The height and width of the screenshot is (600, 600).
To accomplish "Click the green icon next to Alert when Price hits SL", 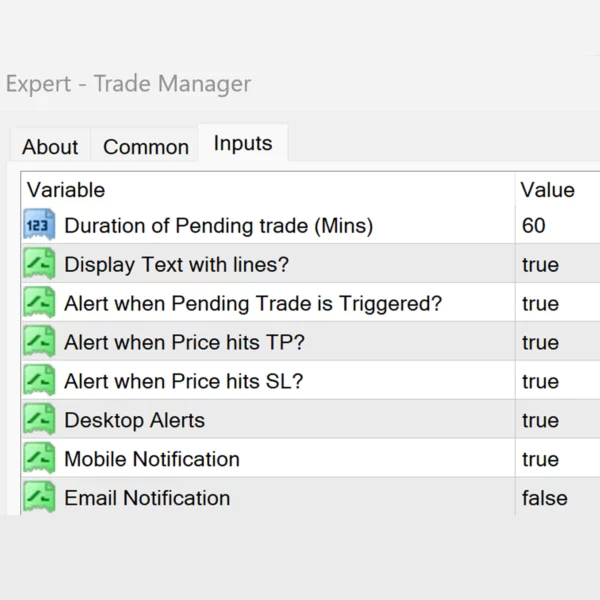I will [x=39, y=381].
